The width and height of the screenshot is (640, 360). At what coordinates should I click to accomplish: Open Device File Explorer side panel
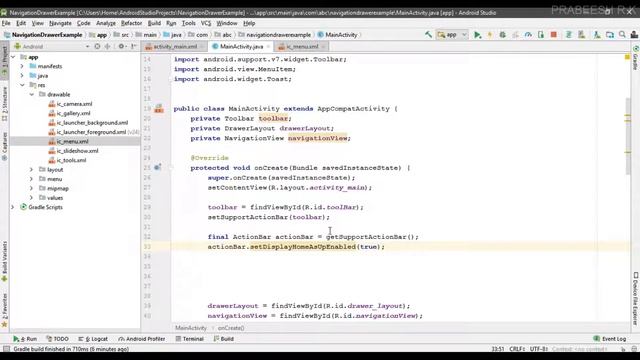point(636,299)
